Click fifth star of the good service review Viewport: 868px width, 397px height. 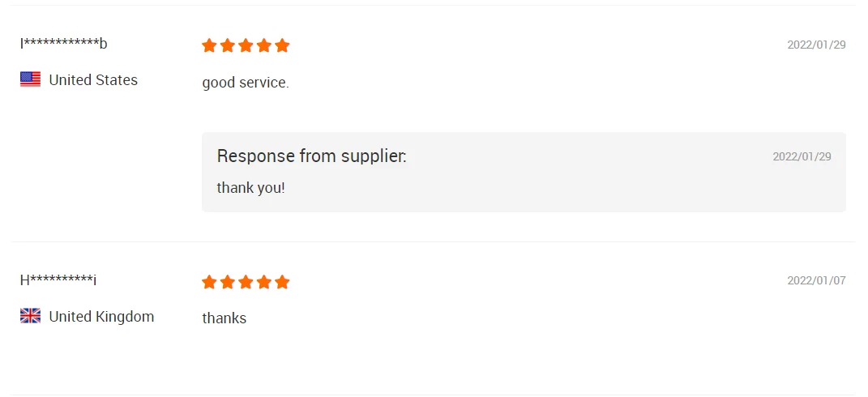(282, 45)
